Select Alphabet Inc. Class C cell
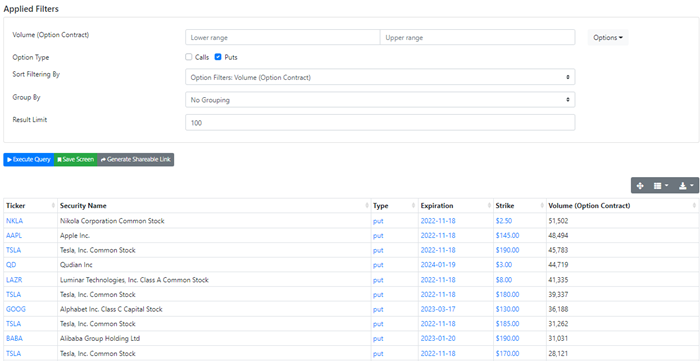 (x=214, y=309)
